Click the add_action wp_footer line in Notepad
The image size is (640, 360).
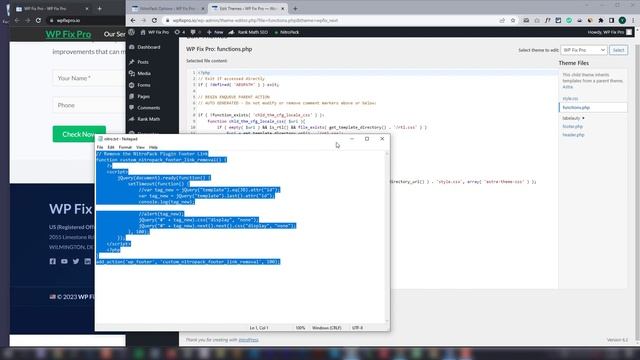pos(188,262)
